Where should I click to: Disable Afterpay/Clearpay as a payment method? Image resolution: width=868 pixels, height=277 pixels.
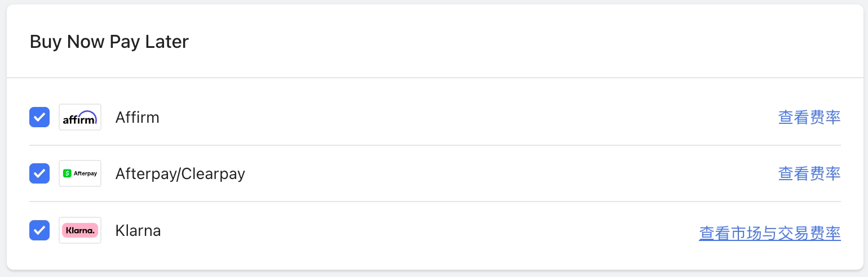39,173
